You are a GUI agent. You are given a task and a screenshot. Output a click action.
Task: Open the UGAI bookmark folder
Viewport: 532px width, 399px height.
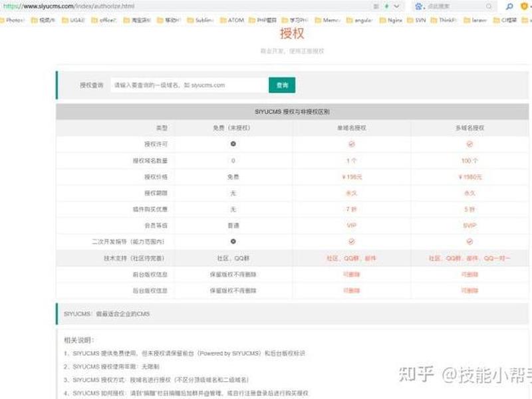(73, 21)
